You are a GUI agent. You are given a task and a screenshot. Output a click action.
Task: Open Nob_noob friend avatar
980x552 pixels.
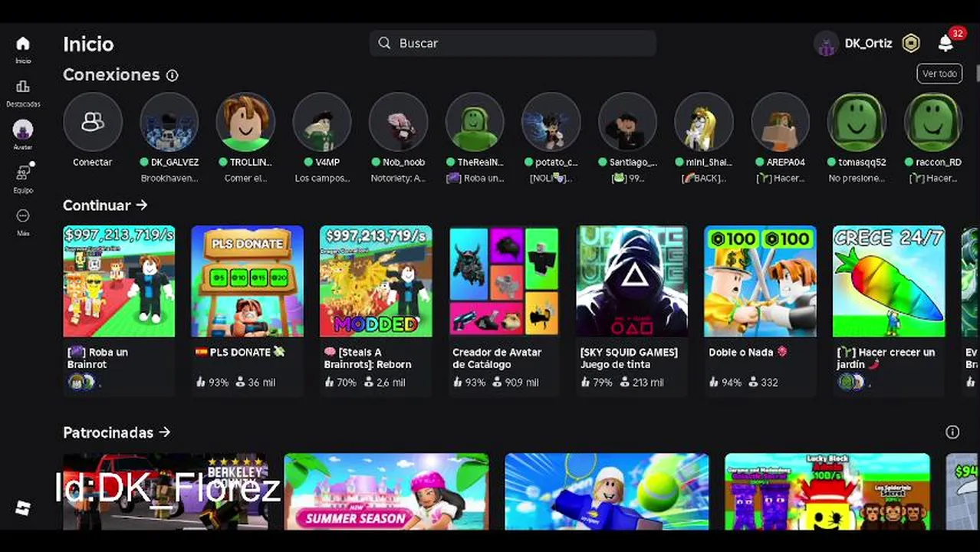(398, 122)
